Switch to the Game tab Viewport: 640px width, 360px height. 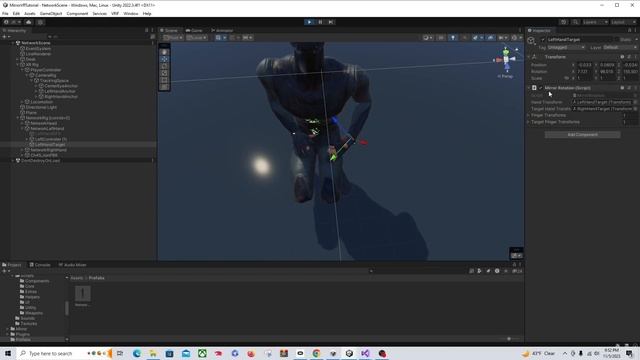coord(194,30)
